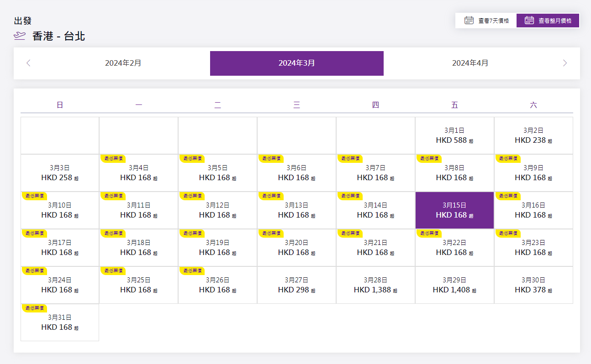This screenshot has width=591, height=364.
Task: Switch to 查看整月價格 view
Action: coord(548,21)
